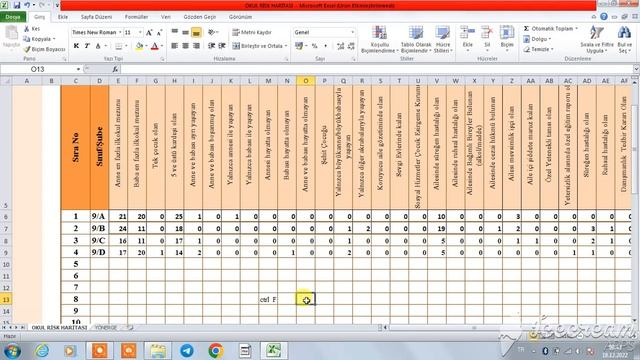This screenshot has width=640, height=360.
Task: Toggle align text right
Action: [x=196, y=46]
